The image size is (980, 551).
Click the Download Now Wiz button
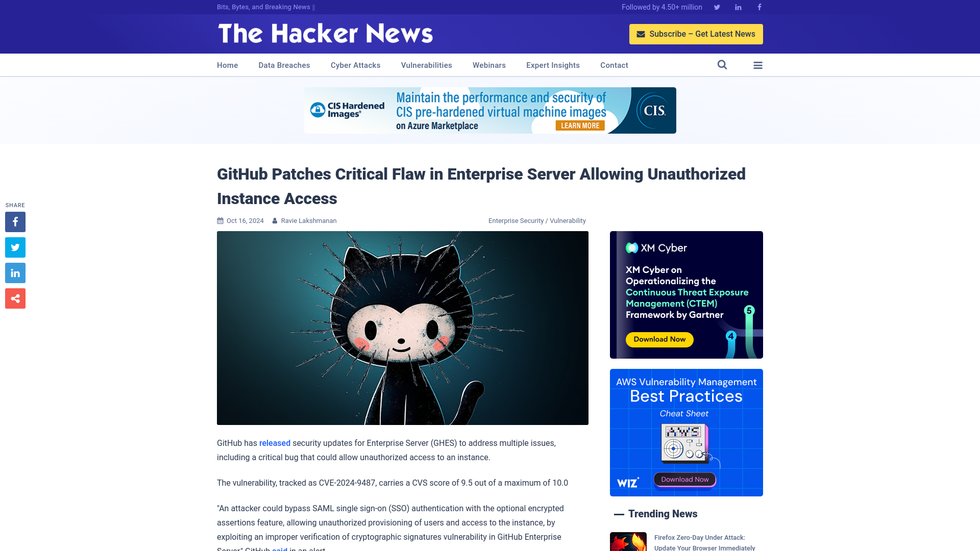point(685,479)
